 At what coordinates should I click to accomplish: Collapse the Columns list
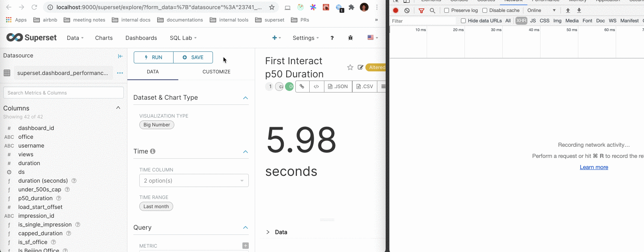pyautogui.click(x=118, y=108)
